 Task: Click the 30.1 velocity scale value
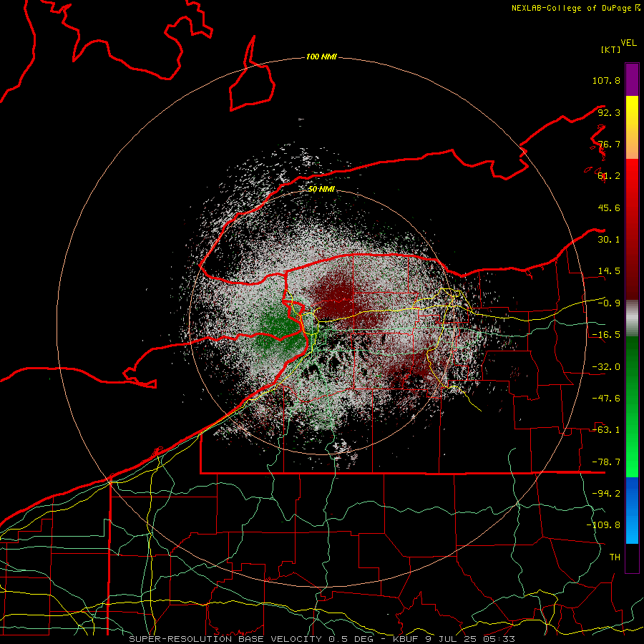click(609, 240)
